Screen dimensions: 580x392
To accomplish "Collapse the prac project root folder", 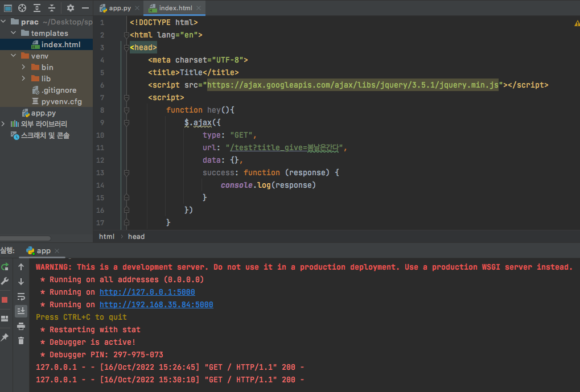I will point(3,22).
